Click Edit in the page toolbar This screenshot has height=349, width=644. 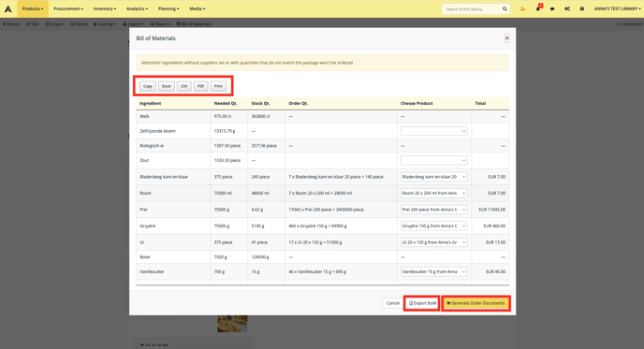click(x=33, y=24)
